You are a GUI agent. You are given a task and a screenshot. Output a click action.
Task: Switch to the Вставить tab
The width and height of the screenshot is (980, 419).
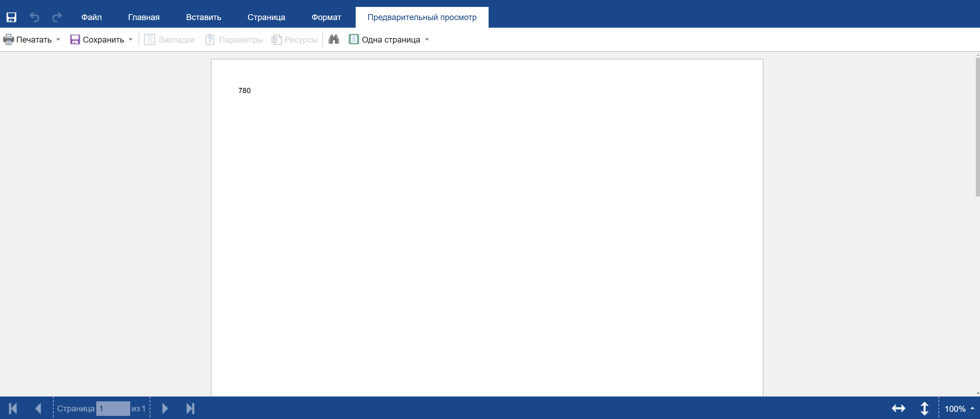204,17
